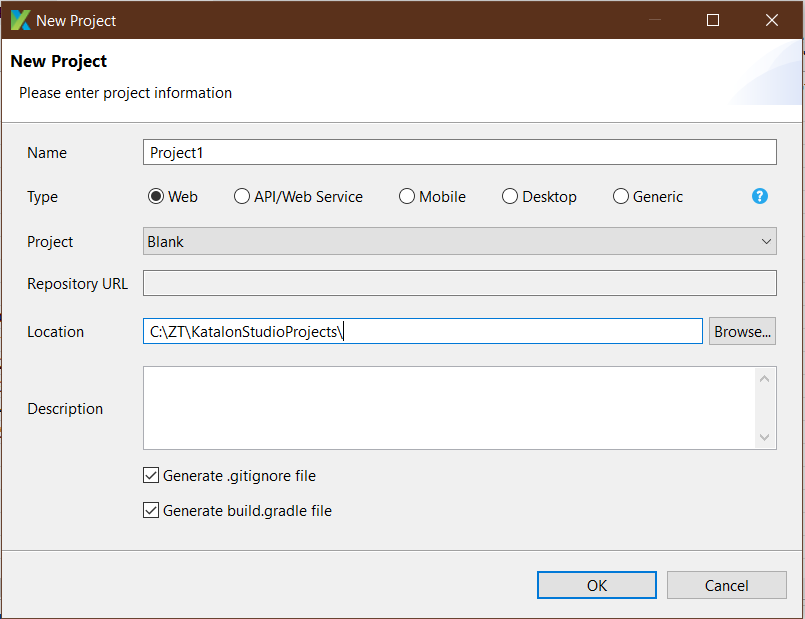This screenshot has height=619, width=805.
Task: Cancel the New Project dialog
Action: click(726, 585)
